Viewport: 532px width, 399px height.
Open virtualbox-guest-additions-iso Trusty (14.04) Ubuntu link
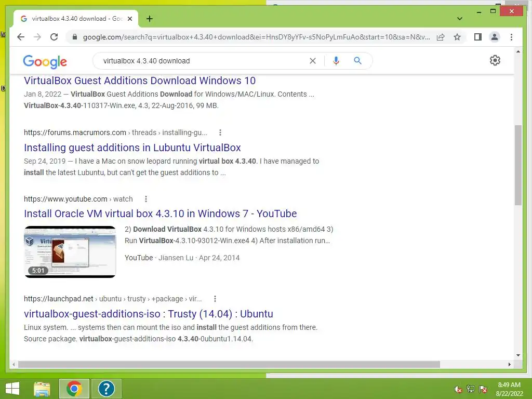click(x=148, y=314)
